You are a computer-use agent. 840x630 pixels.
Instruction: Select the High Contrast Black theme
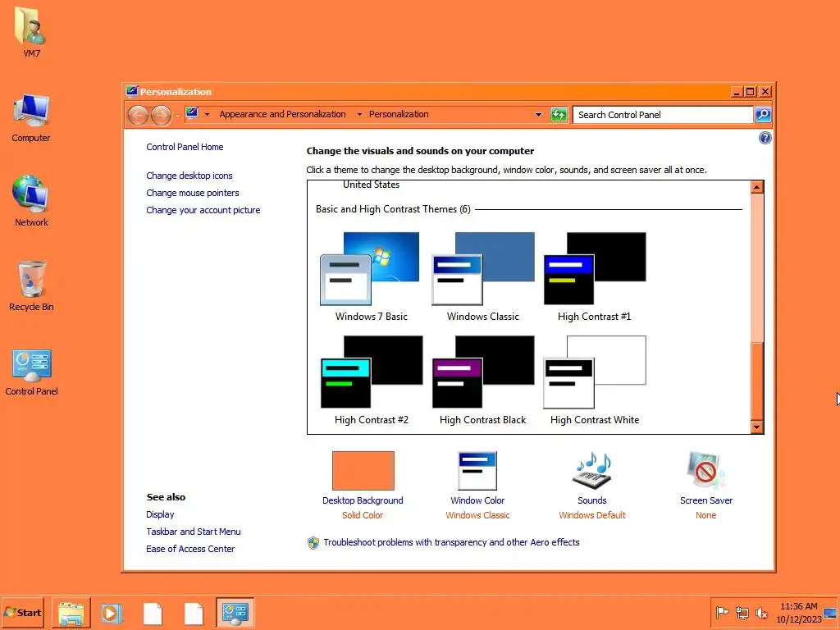(482, 381)
